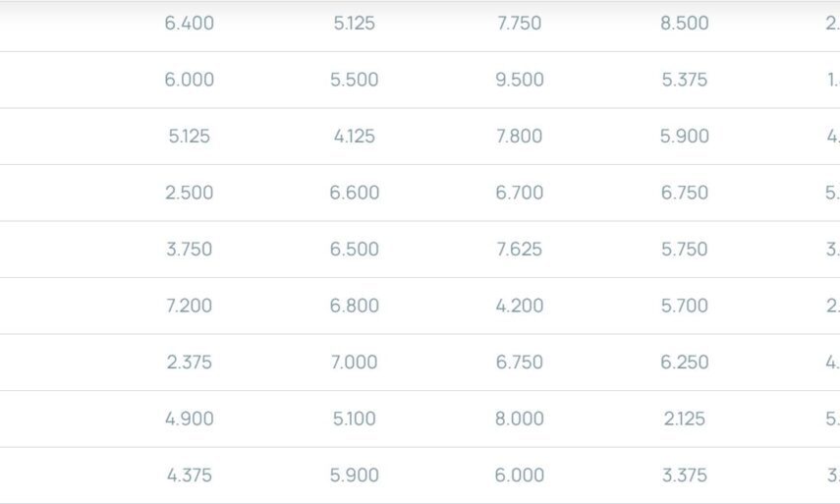Select the 8.000 table cell
Screen dimensions: 840x504
(x=519, y=419)
